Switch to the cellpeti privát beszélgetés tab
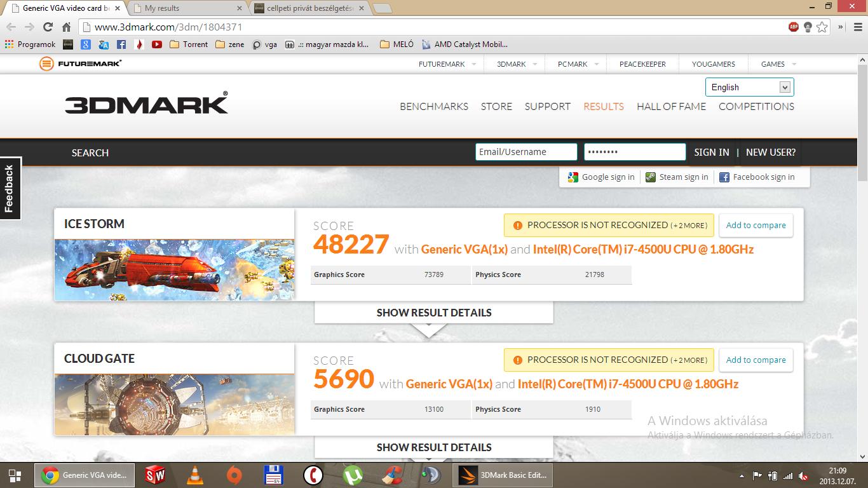The image size is (868, 488). pyautogui.click(x=308, y=8)
